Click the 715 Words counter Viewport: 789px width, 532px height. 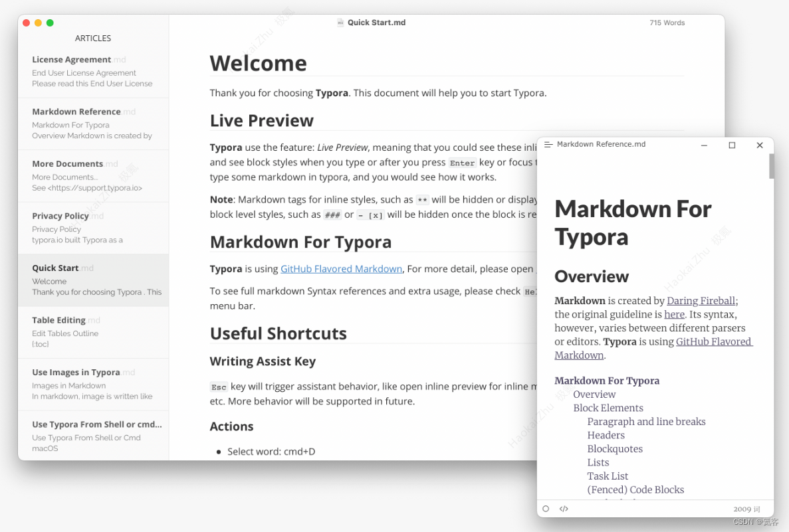(x=667, y=23)
